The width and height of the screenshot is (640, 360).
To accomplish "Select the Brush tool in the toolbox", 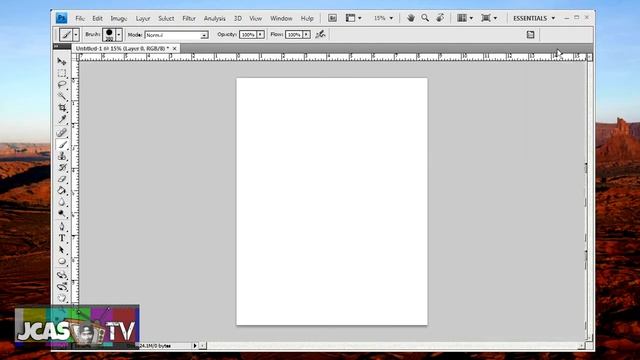I will [x=62, y=144].
